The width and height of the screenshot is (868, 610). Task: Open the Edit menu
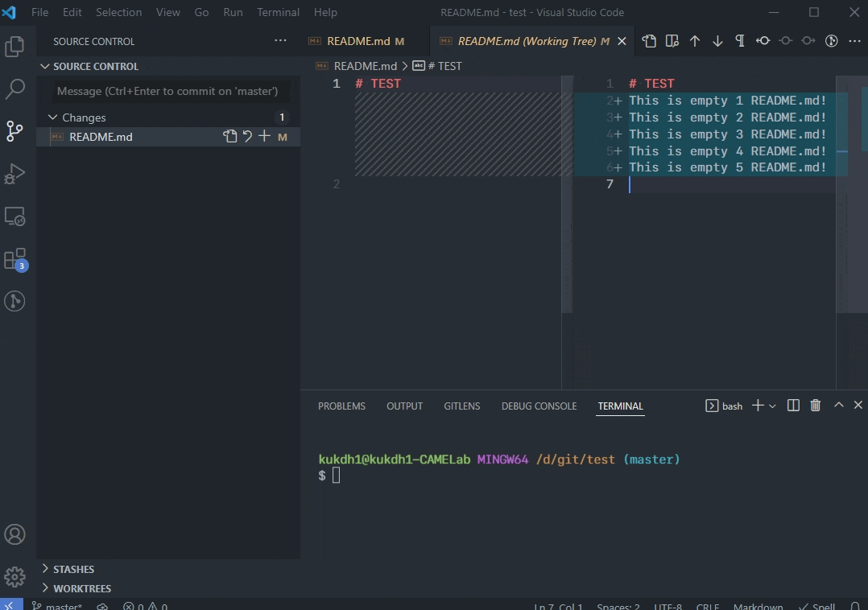click(72, 12)
